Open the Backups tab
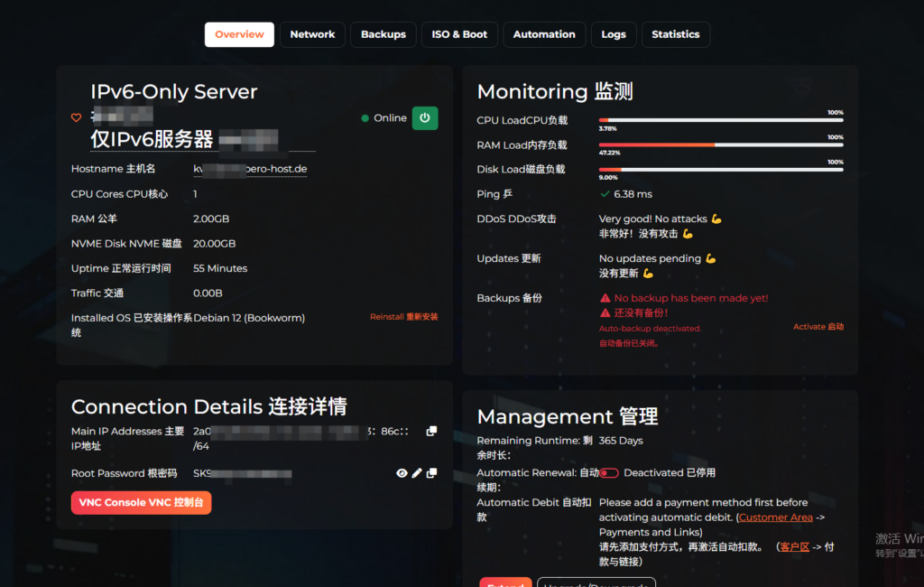 tap(383, 34)
